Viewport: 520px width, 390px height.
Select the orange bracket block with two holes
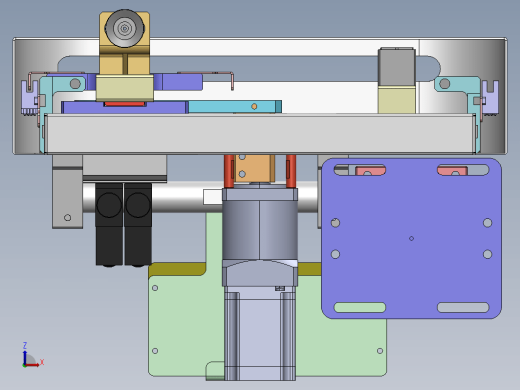click(254, 168)
